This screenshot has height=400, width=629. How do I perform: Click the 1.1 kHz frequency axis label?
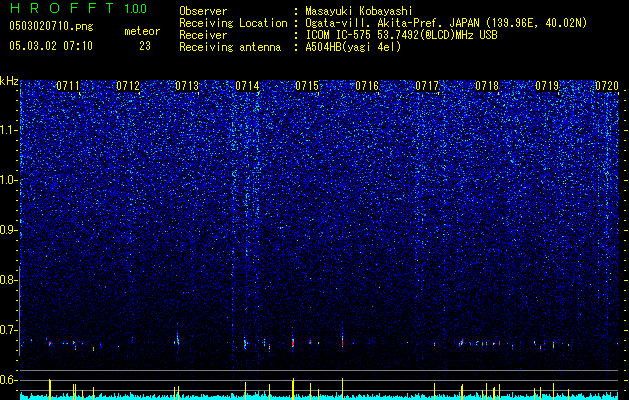(9, 130)
